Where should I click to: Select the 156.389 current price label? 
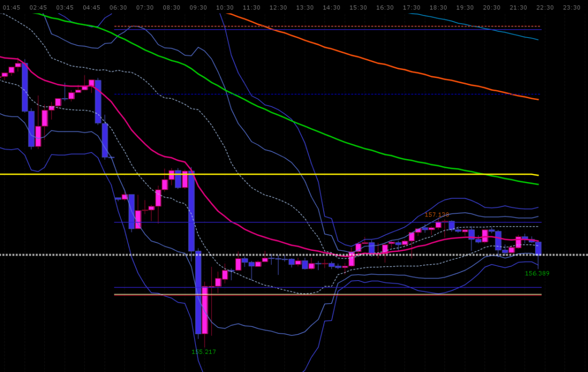coord(537,273)
